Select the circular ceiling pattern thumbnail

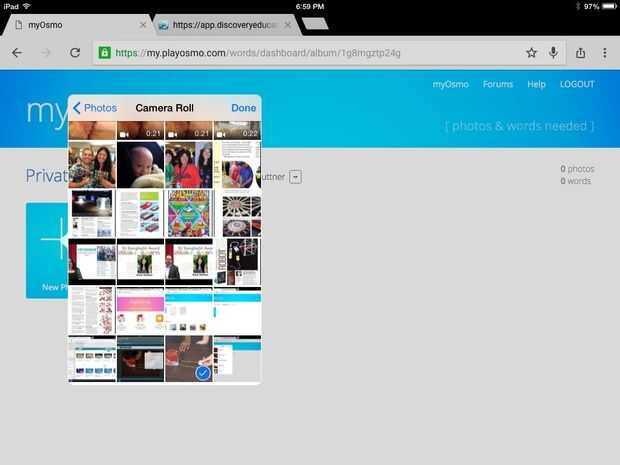[x=237, y=214]
